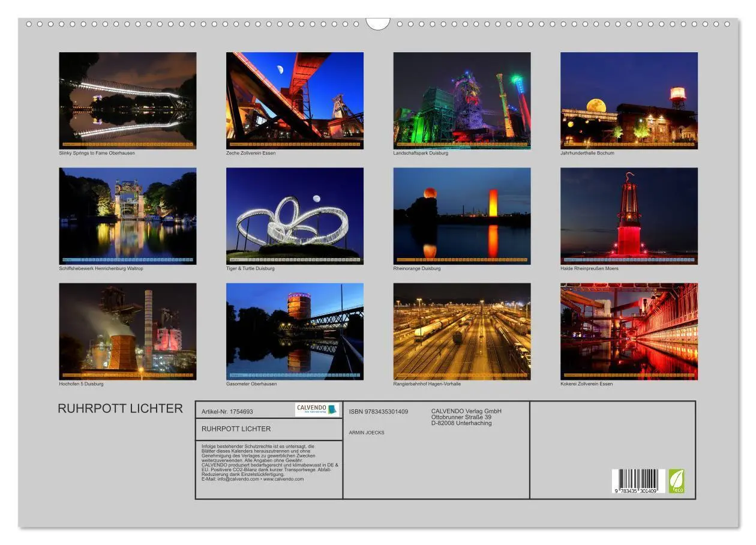Open the Tiger & Turtle Duisburg photo
This screenshot has width=756, height=545.
pyautogui.click(x=295, y=216)
